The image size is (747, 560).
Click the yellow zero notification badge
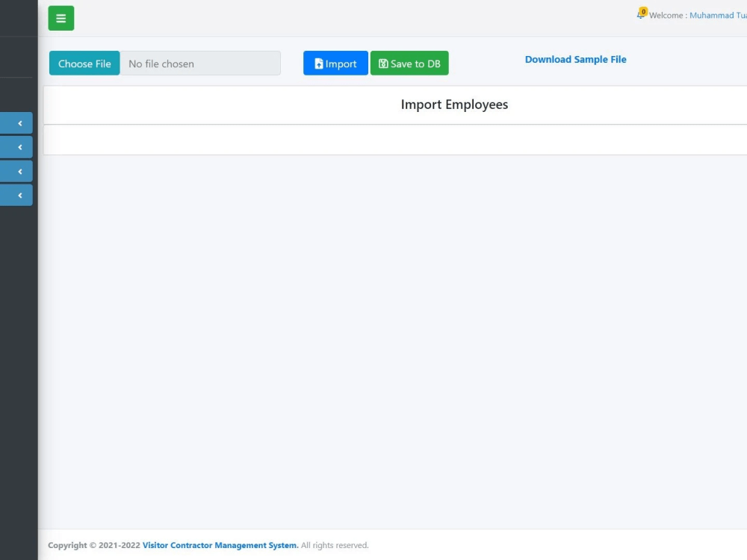point(642,10)
